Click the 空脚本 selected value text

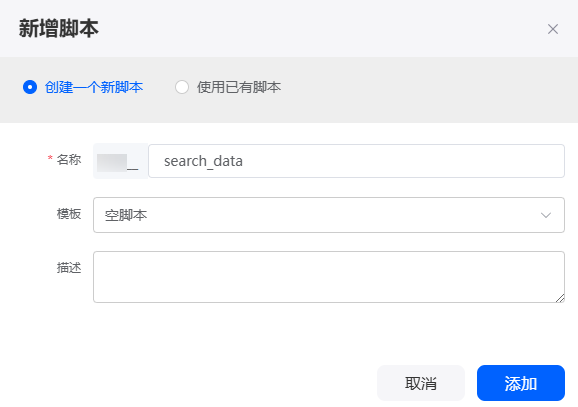tap(126, 215)
